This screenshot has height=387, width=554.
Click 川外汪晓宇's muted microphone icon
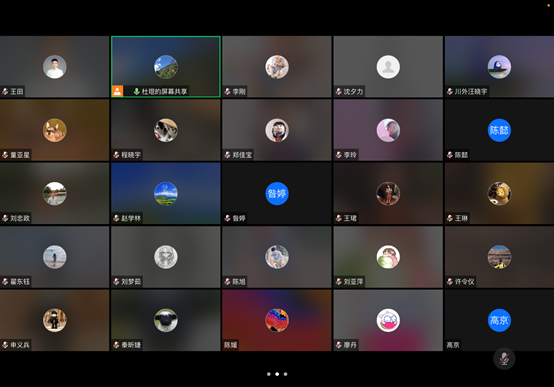click(x=450, y=92)
